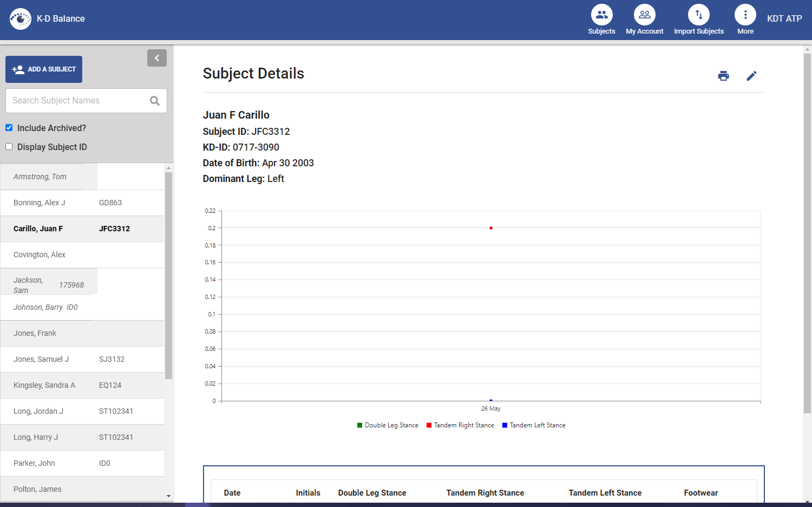The height and width of the screenshot is (507, 812).
Task: Select Kingsley, Sandra A from the list
Action: 44,385
